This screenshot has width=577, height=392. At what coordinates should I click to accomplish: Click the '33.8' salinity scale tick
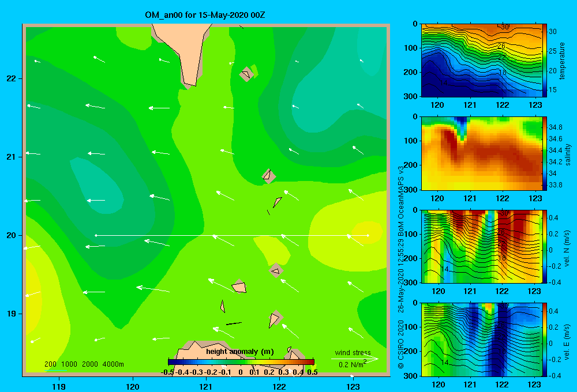[x=555, y=184]
